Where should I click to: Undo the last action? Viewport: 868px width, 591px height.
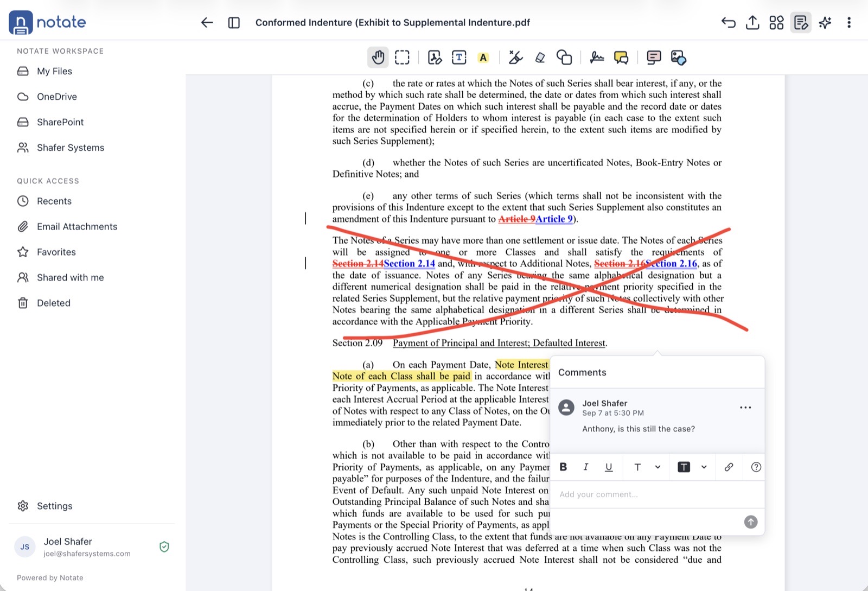tap(729, 22)
